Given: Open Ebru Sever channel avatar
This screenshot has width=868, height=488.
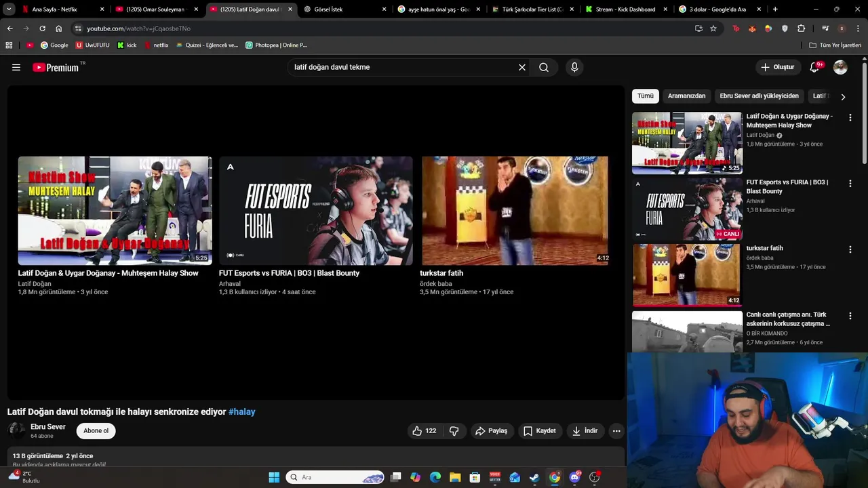Looking at the screenshot, I should pyautogui.click(x=16, y=430).
